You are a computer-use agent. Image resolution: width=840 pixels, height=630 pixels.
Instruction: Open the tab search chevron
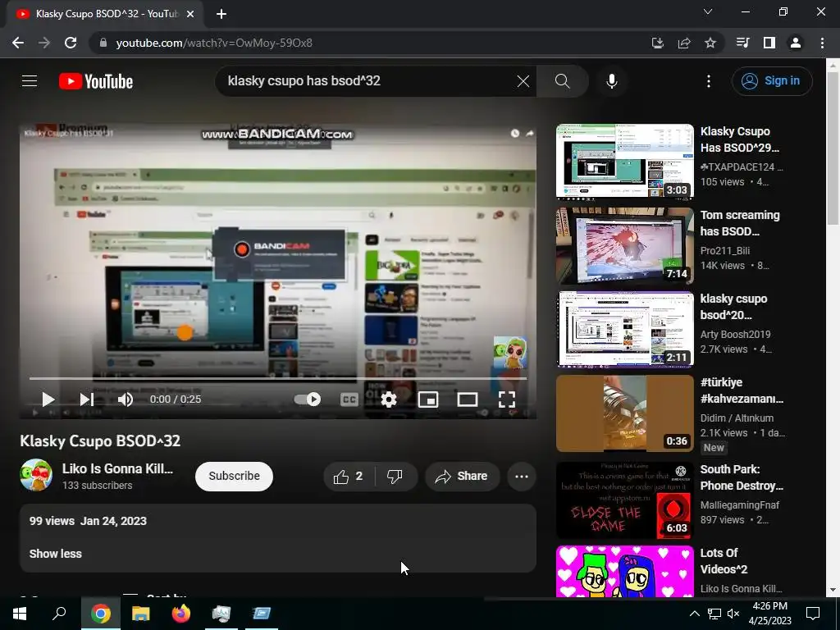(x=708, y=11)
